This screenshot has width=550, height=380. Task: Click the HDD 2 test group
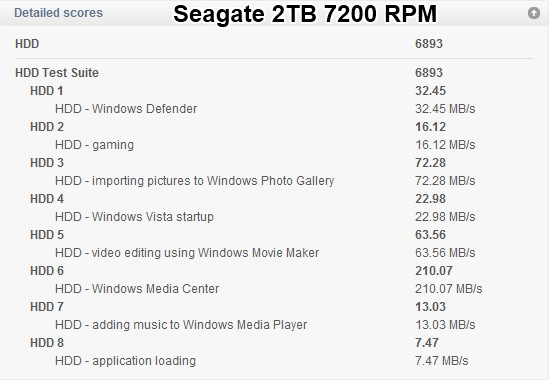tap(47, 127)
